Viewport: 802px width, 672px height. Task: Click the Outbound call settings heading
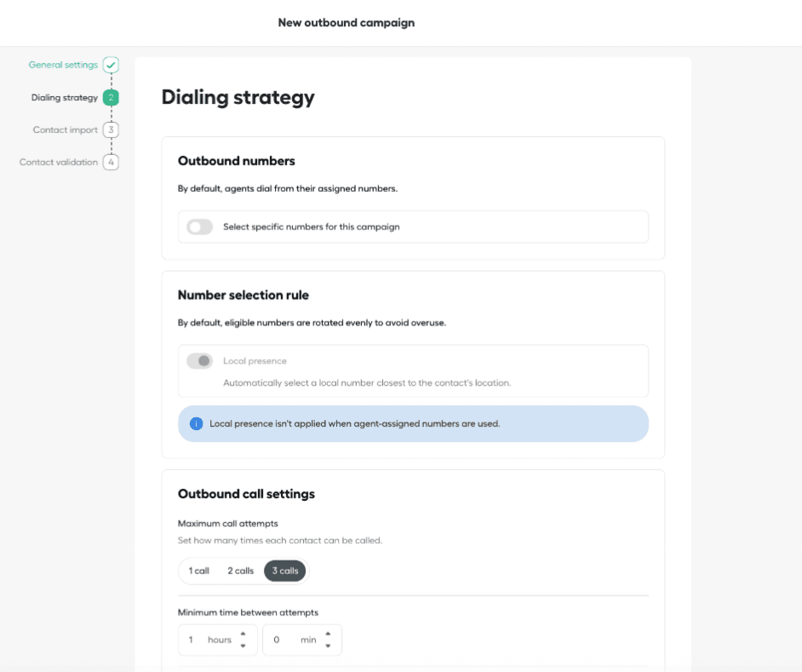click(246, 493)
